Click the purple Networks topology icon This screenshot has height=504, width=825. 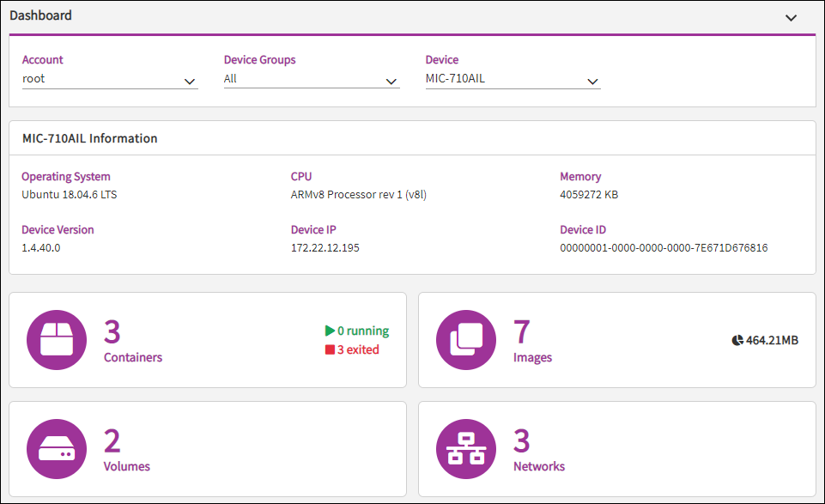point(467,449)
